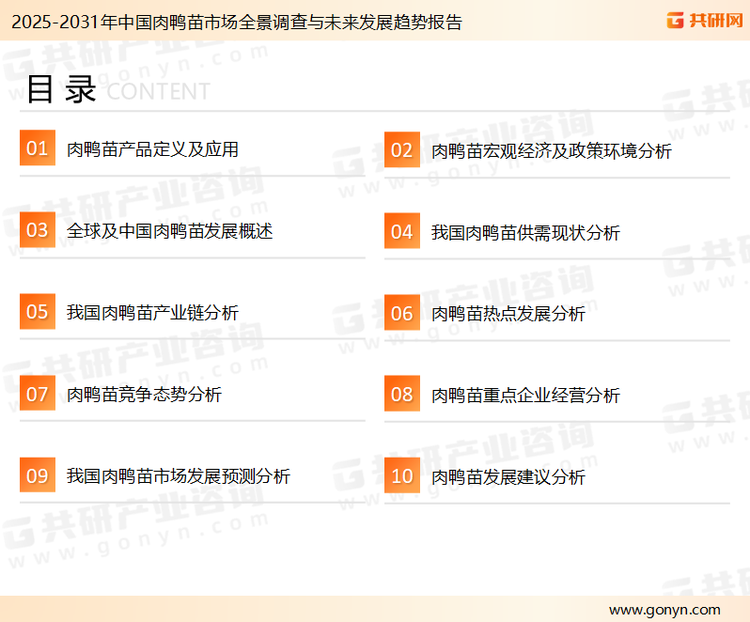Select the orange 09 number badge
Image resolution: width=750 pixels, height=622 pixels.
[37, 475]
